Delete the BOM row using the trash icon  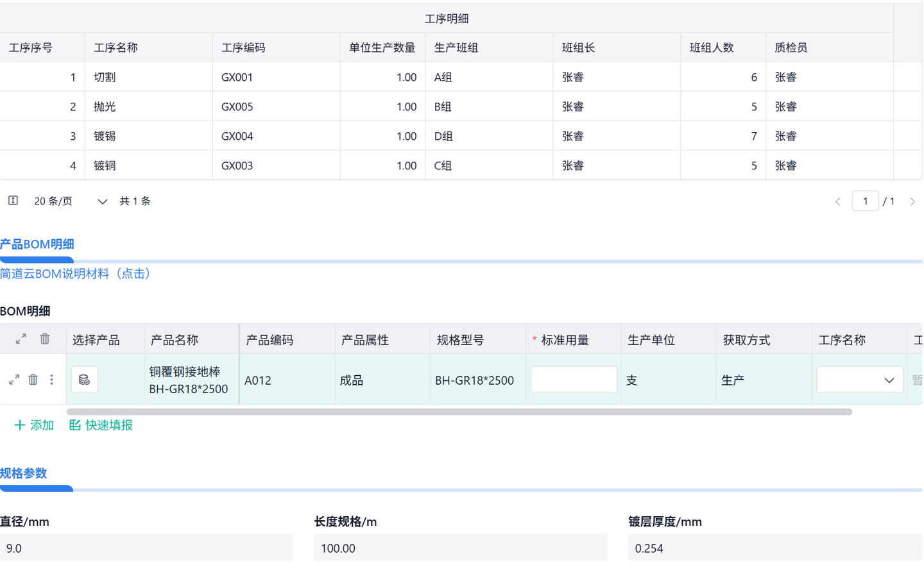(33, 379)
